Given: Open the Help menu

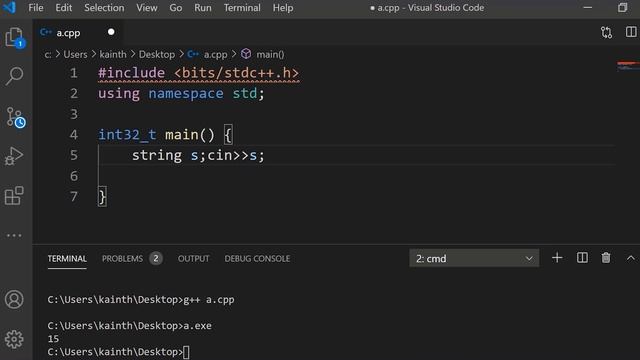Looking at the screenshot, I should 283,8.
